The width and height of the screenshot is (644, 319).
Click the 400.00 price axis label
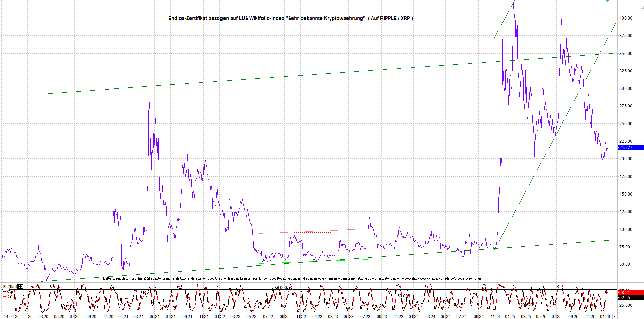626,18
